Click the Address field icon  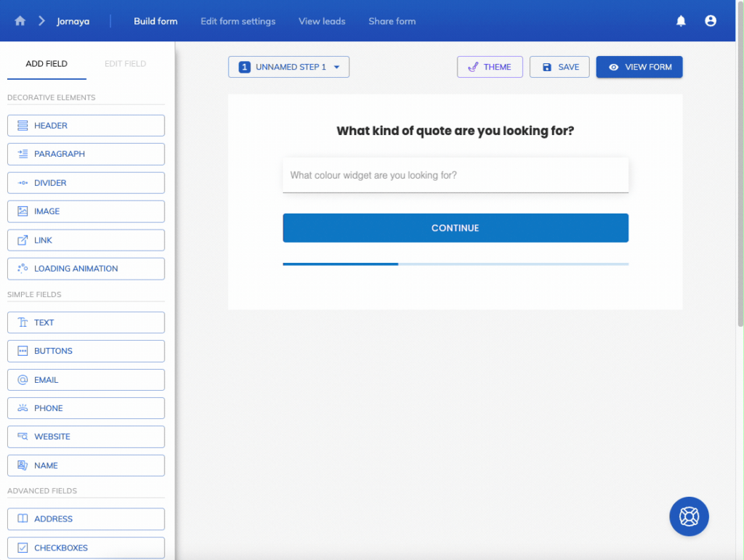point(23,519)
